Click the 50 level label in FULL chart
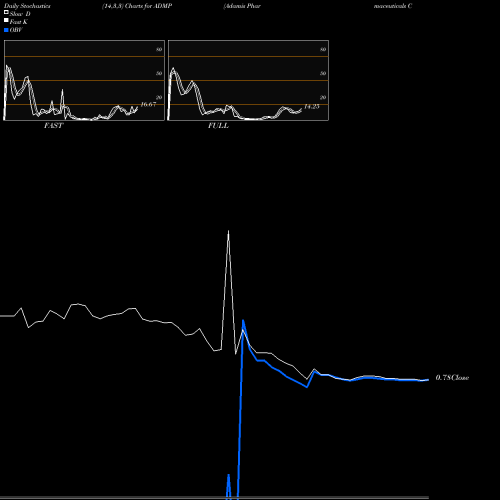This screenshot has height=500, width=500. 323,73
